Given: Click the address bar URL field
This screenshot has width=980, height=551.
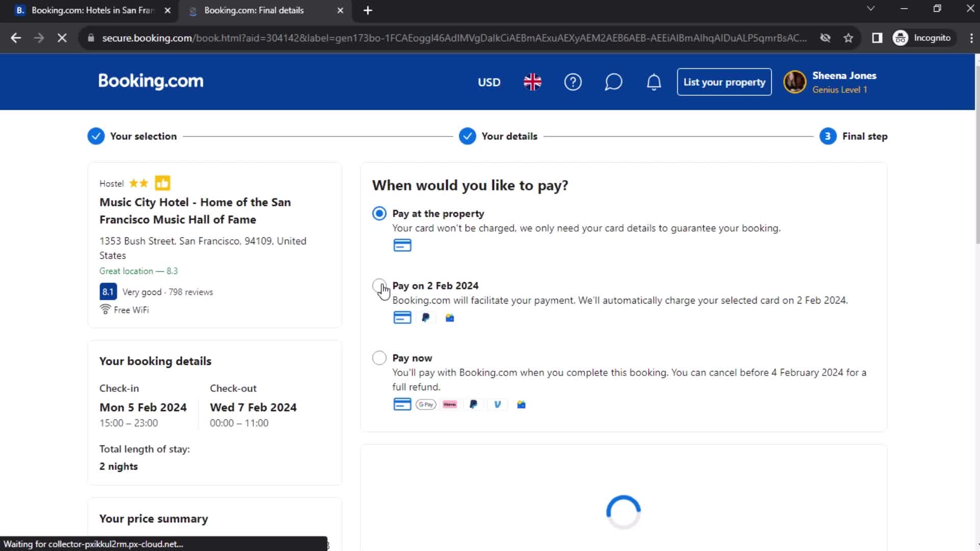Looking at the screenshot, I should pyautogui.click(x=454, y=38).
